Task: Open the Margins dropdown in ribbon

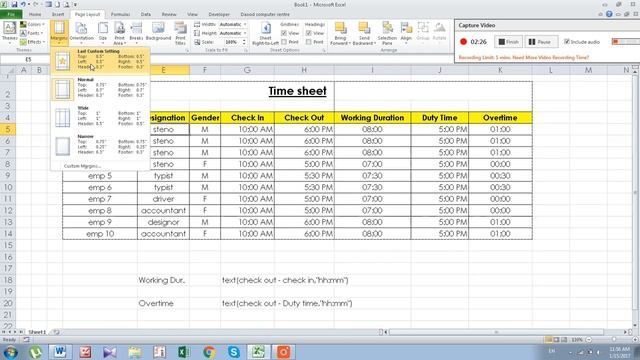Action: 59,32
